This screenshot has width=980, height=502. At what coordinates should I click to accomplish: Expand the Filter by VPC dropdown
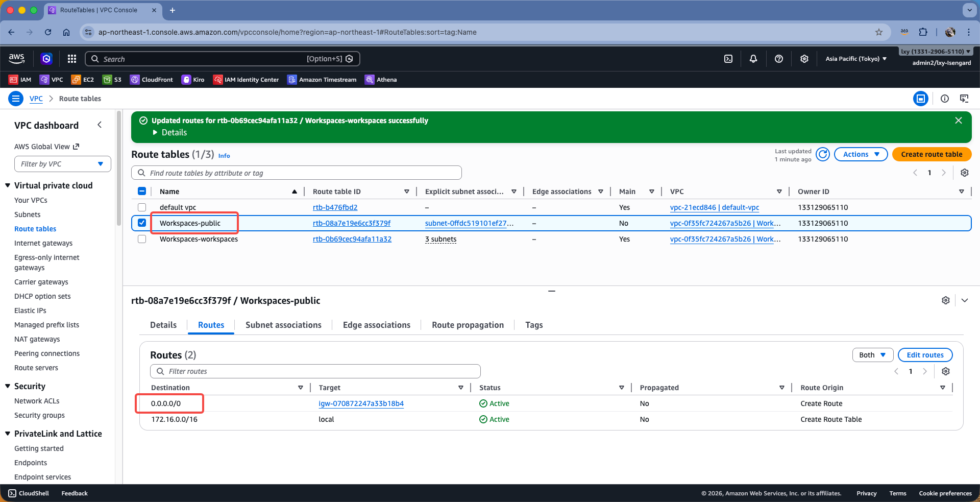62,164
